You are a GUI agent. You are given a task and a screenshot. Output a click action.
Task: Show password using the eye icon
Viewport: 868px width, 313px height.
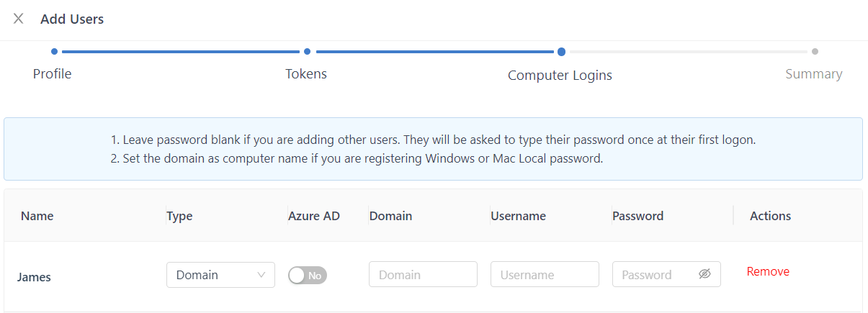click(x=704, y=274)
